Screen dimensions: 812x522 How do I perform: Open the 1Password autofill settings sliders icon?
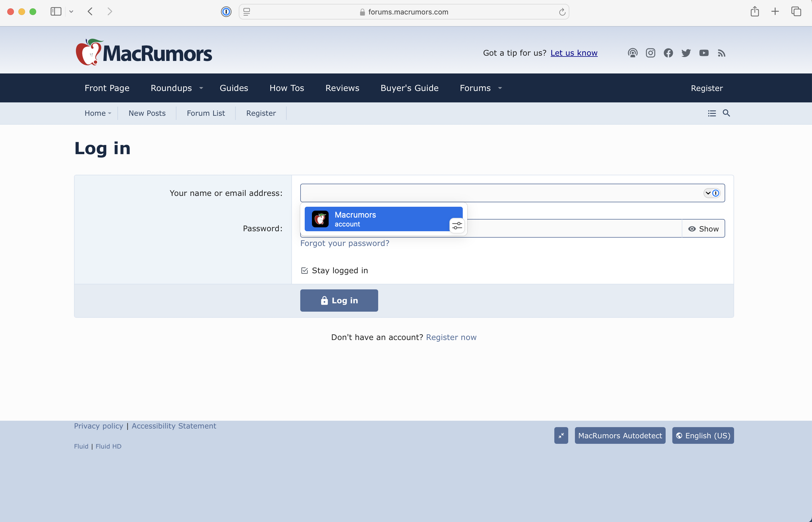click(457, 225)
